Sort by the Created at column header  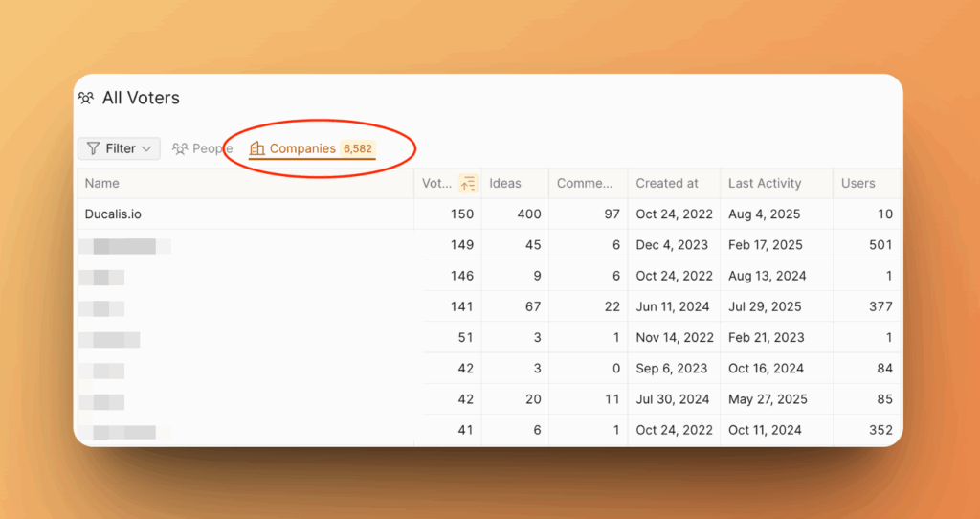click(x=667, y=183)
